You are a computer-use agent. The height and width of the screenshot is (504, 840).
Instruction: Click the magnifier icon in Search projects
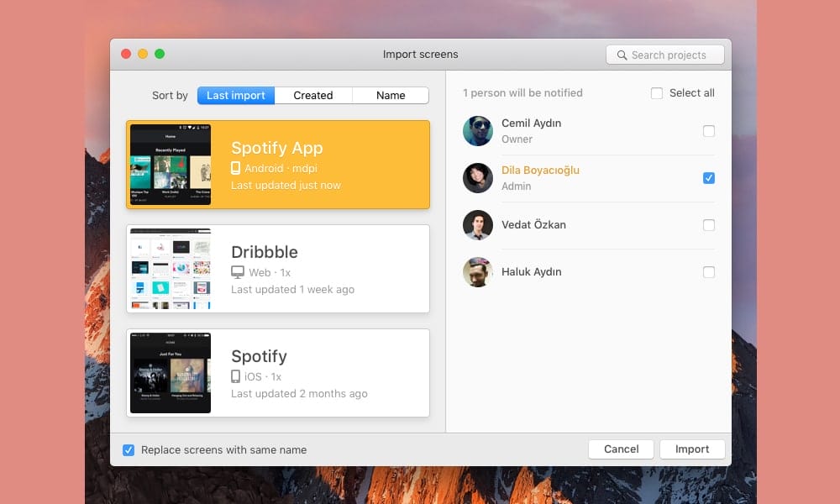tap(622, 54)
